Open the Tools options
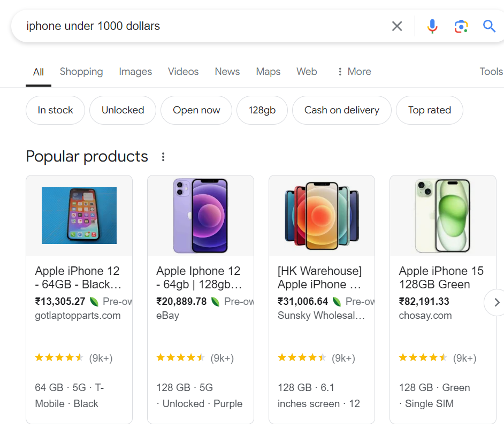 [x=491, y=72]
